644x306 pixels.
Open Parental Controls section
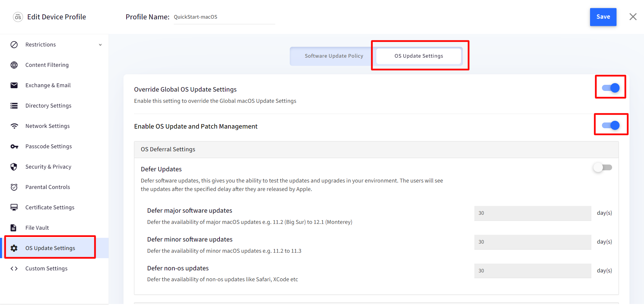(54, 187)
